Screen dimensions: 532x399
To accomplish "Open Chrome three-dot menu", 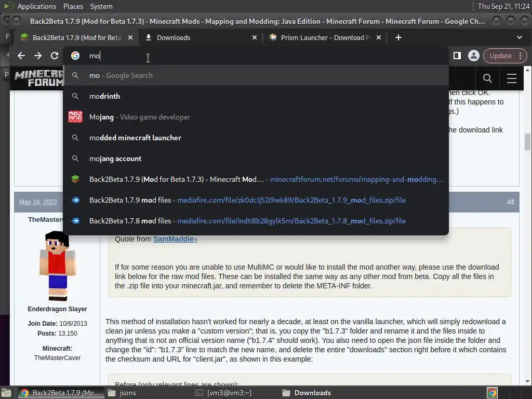I will 521,56.
